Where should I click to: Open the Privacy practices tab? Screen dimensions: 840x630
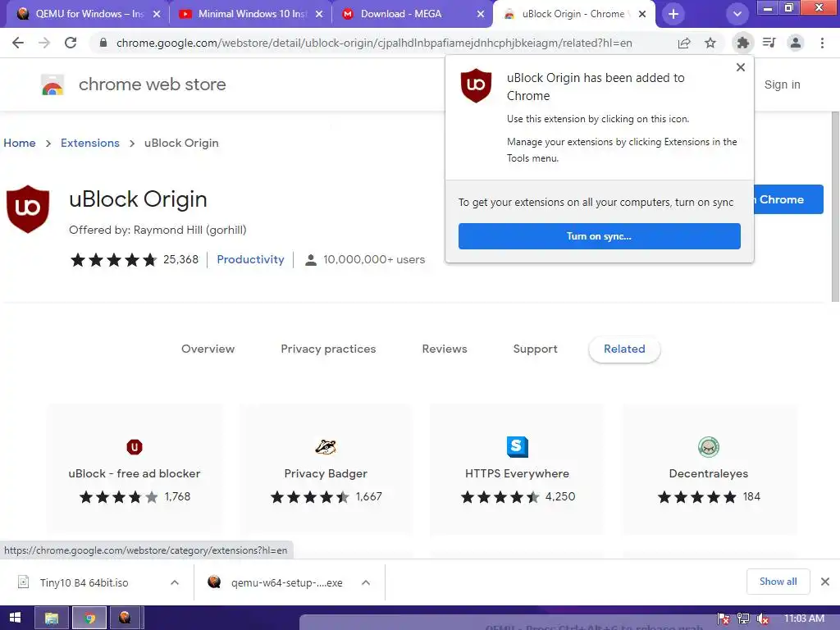328,349
